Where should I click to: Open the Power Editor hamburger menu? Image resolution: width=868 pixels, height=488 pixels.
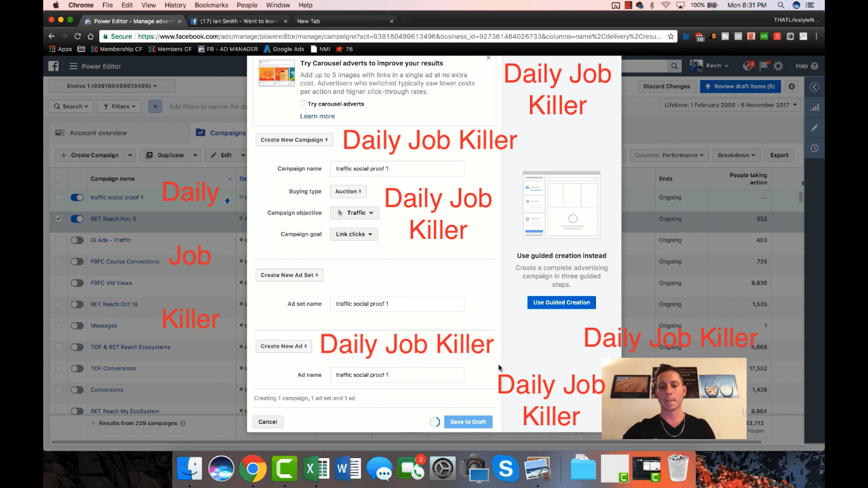[73, 66]
